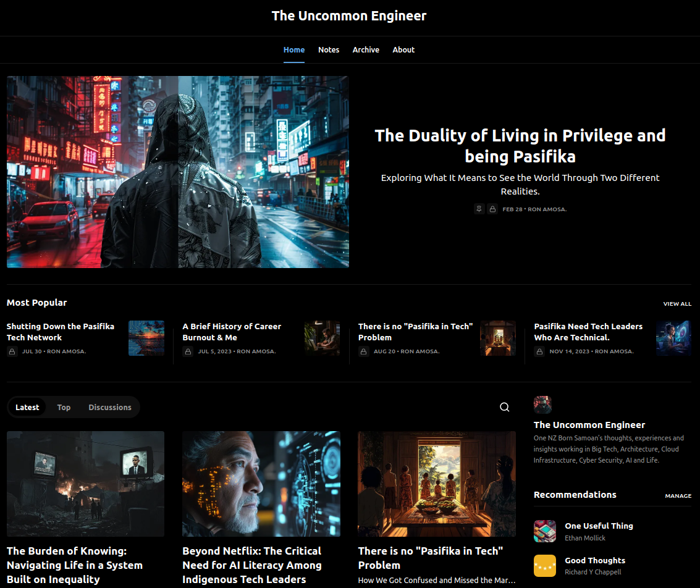Screen dimensions: 700x588
Task: Click View All in Most Popular
Action: [x=677, y=304]
